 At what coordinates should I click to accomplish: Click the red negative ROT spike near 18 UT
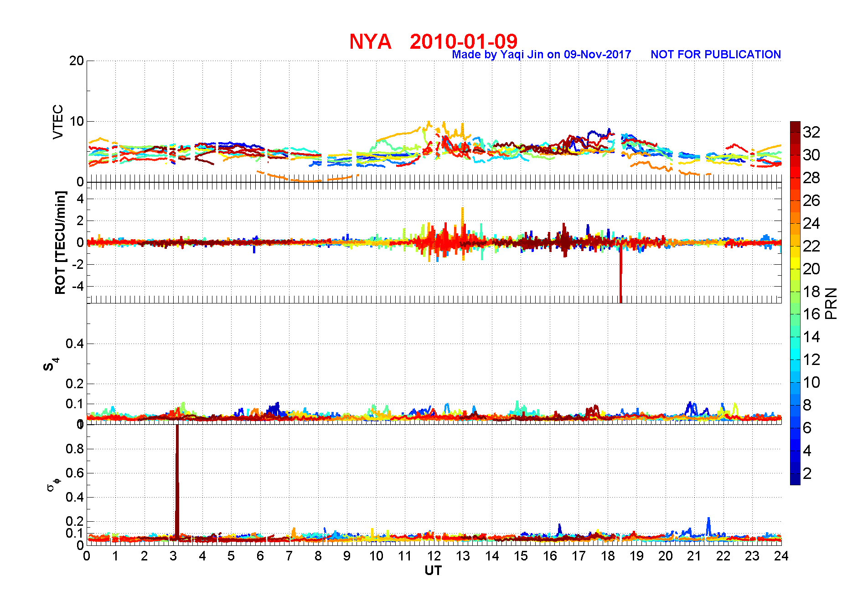tap(620, 272)
